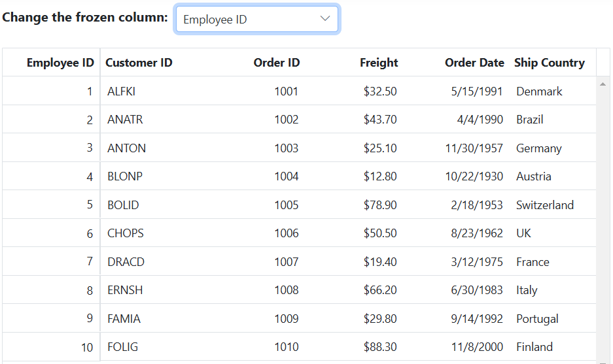Open the frozen column dropdown
613x364 pixels.
coord(257,19)
